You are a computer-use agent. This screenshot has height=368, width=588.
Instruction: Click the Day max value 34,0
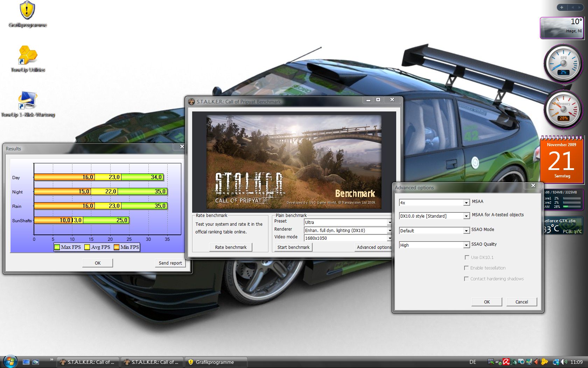[156, 177]
